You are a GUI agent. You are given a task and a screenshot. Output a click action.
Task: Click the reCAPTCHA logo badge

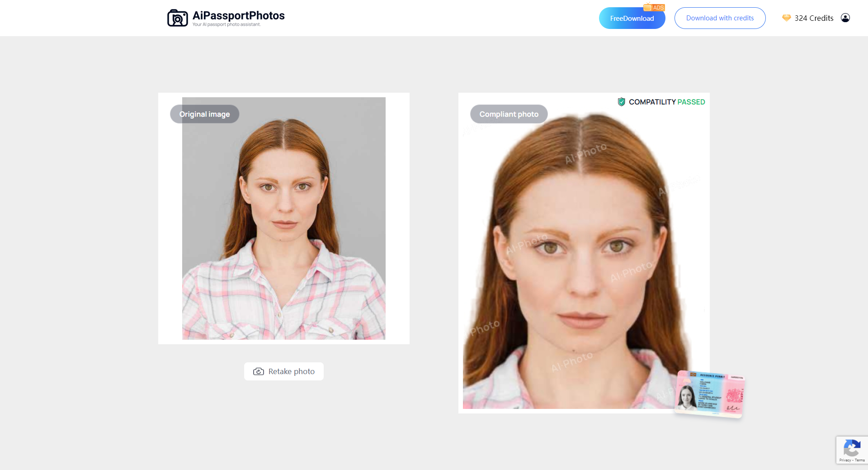[852, 448]
